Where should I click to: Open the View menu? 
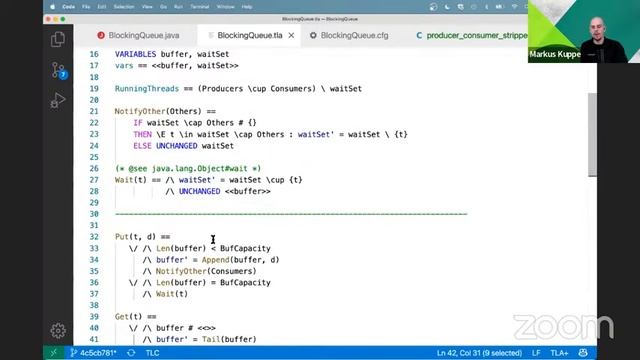[x=147, y=7]
